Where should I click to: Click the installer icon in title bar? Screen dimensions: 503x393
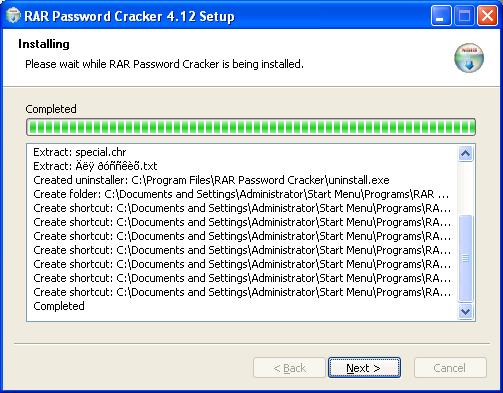[x=13, y=16]
